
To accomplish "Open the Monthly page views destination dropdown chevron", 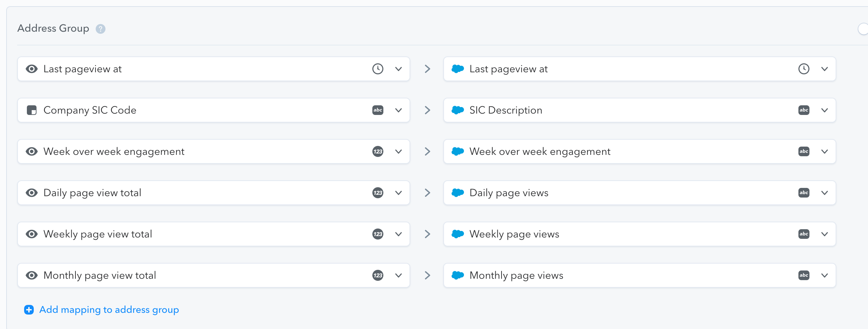I will pyautogui.click(x=825, y=275).
